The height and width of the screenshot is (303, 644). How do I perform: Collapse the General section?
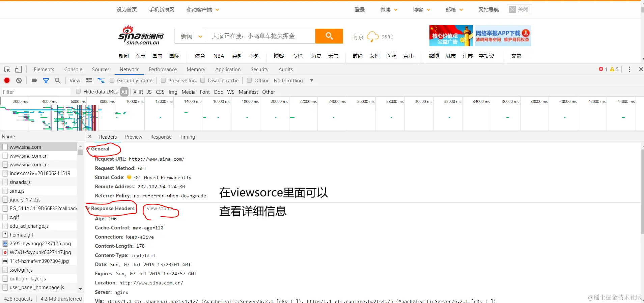(89, 149)
